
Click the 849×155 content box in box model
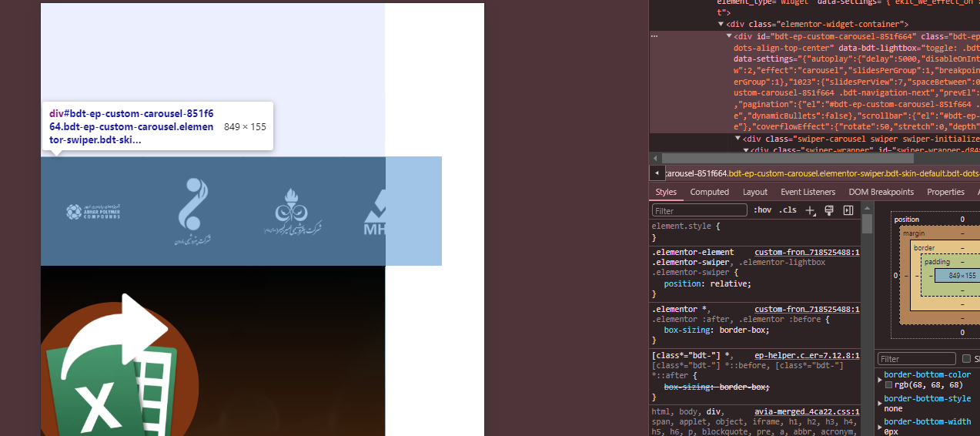tap(962, 275)
